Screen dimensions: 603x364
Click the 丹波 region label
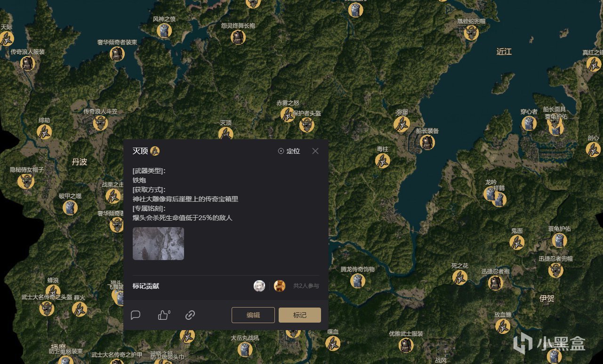(79, 162)
